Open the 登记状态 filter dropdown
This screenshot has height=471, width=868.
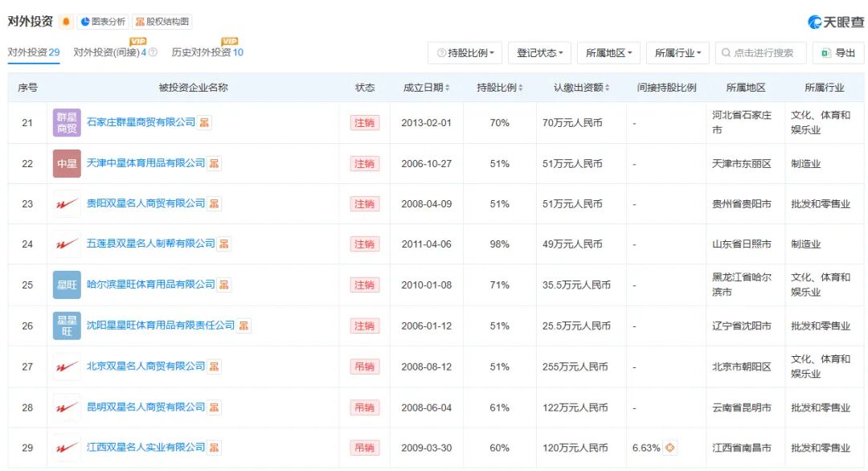[x=540, y=52]
